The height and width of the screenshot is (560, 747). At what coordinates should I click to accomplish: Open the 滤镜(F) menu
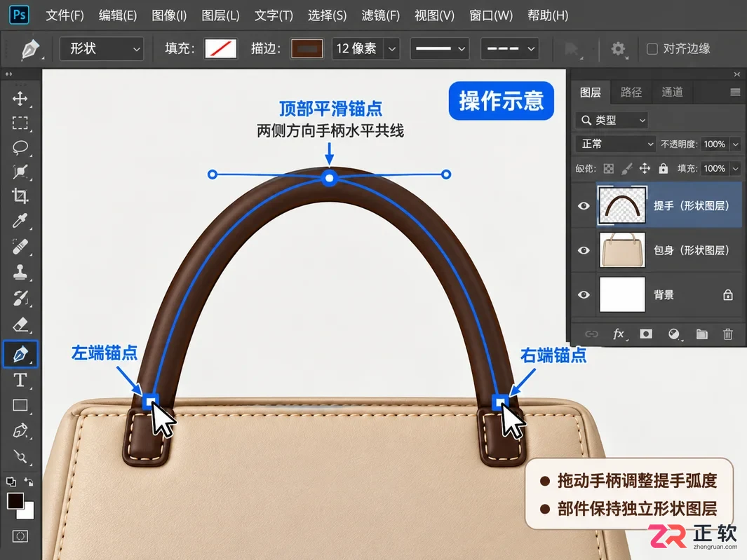click(381, 15)
